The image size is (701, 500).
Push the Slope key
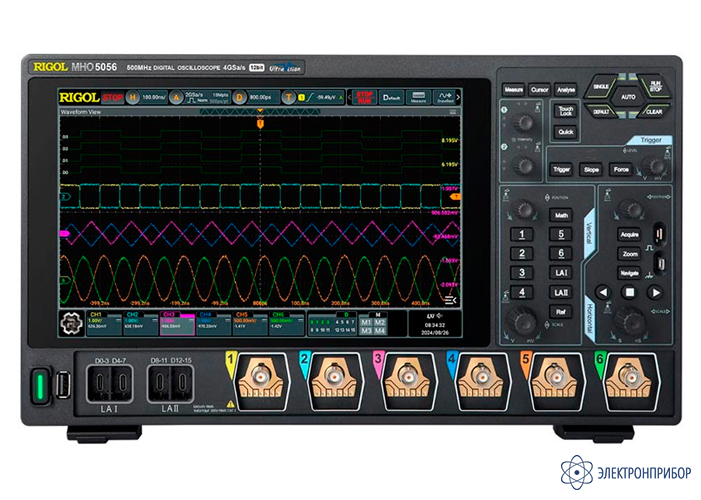tap(591, 169)
